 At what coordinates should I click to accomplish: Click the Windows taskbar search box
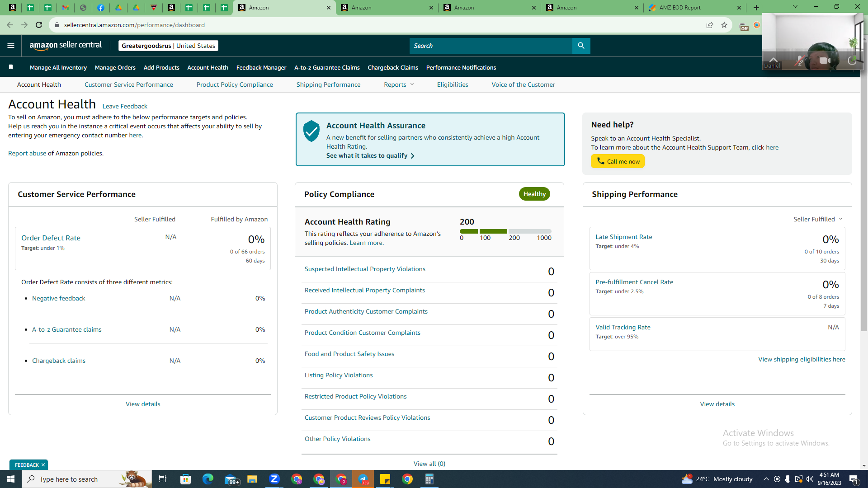[87, 479]
